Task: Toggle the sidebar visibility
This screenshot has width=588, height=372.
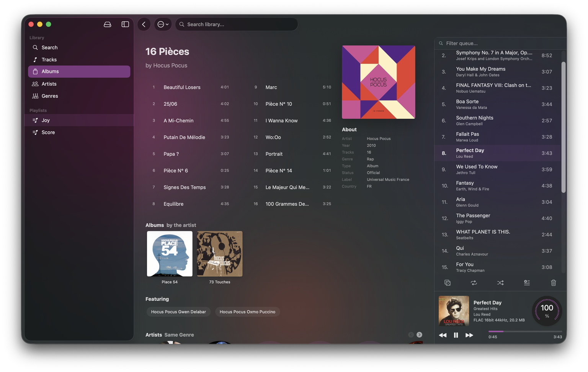Action: 125,24
